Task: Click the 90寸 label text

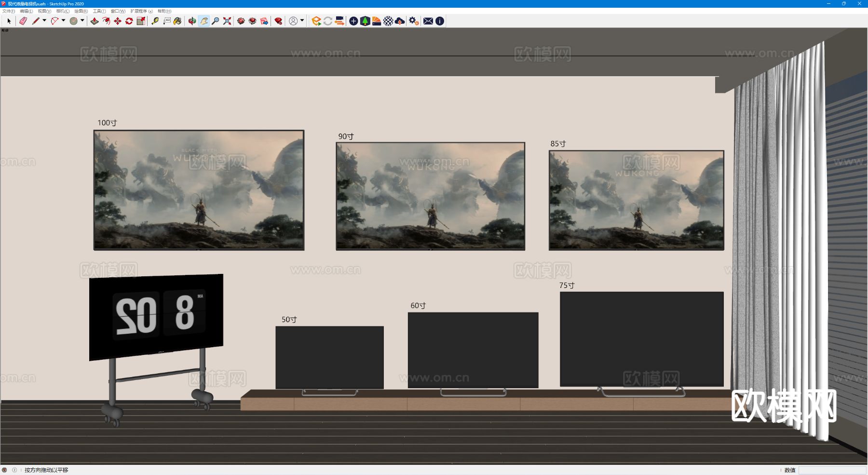Action: (x=346, y=136)
